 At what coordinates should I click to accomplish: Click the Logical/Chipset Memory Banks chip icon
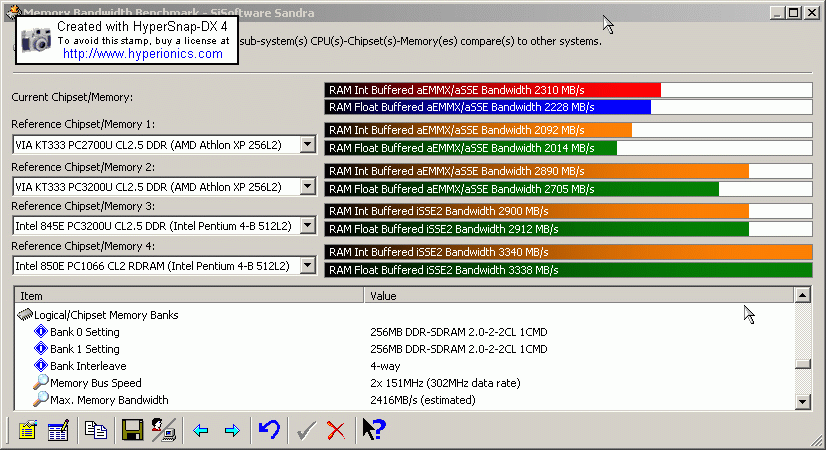[25, 315]
